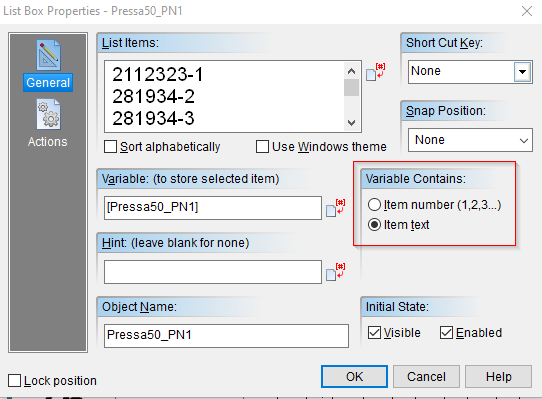Click list items scroll down arrow
The height and width of the screenshot is (399, 542).
[352, 123]
